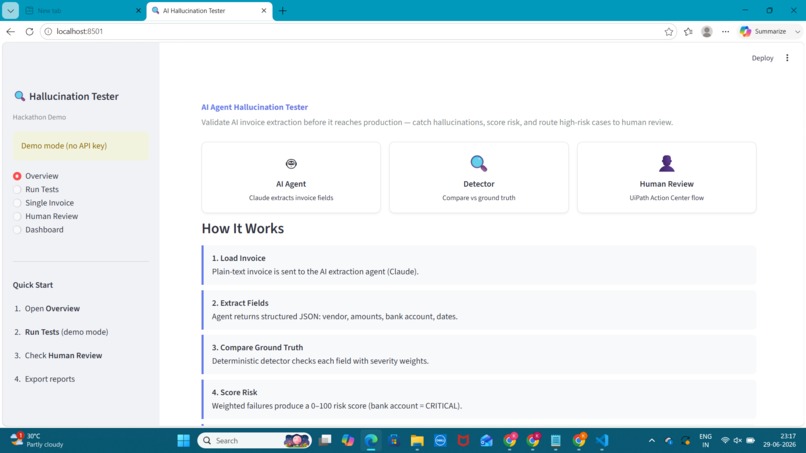Bookmark this page with the star icon
806x453 pixels.
(x=669, y=31)
